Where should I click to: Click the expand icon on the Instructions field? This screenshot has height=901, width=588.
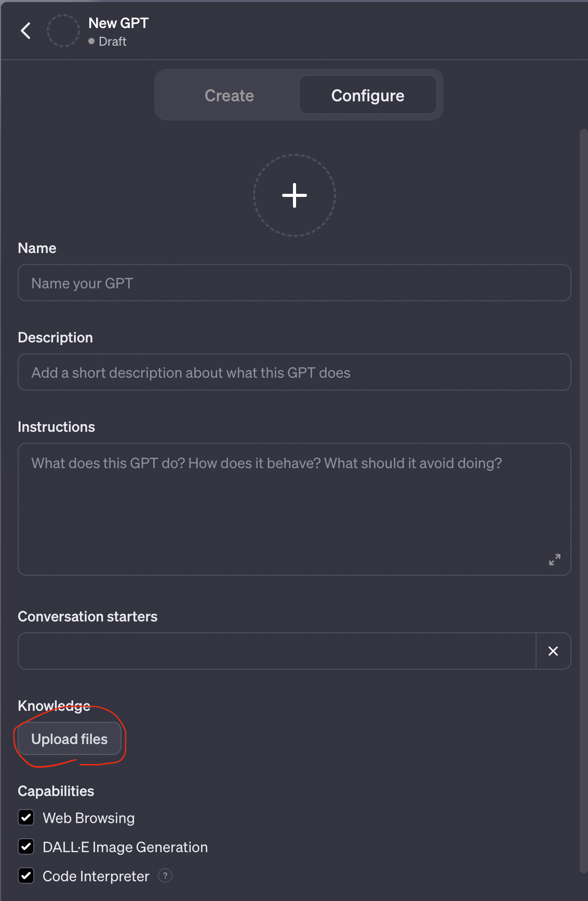[x=554, y=560]
